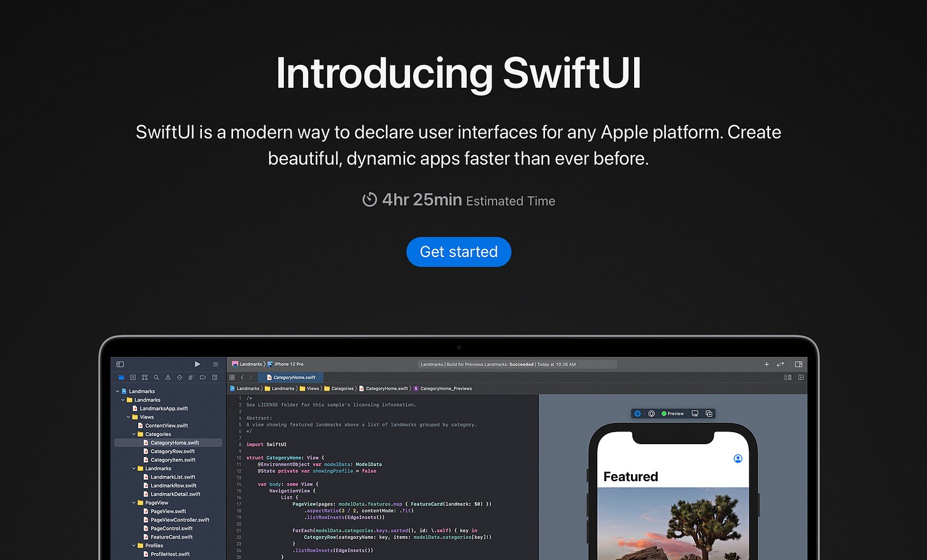Viewport: 927px width, 560px height.
Task: Select the Project navigator folder icon
Action: 121,377
